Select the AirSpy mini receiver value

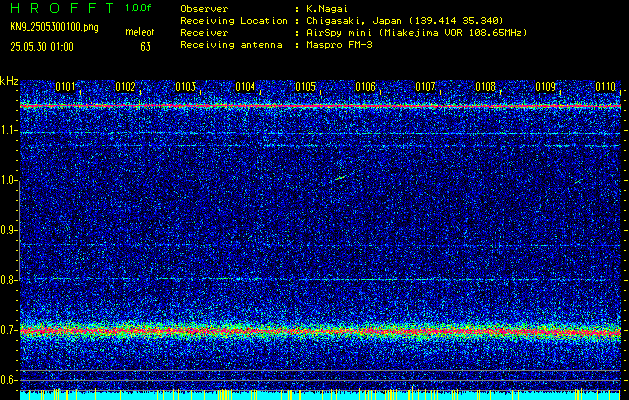click(x=417, y=33)
